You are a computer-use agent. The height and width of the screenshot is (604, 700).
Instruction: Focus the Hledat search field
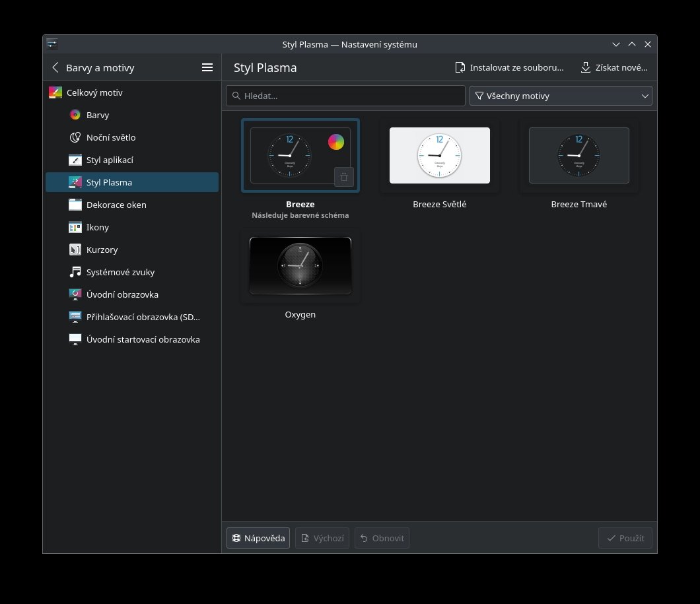345,96
